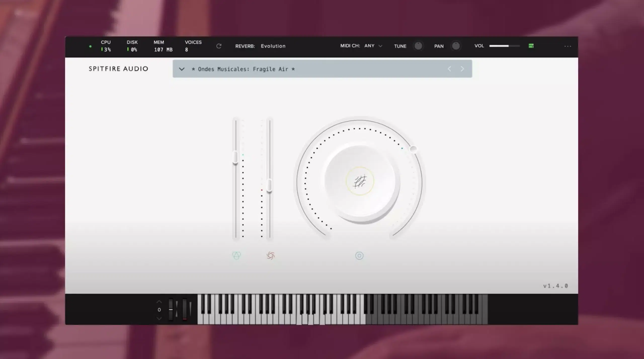The image size is (644, 359).
Task: Go to next preset with right arrow
Action: 462,69
